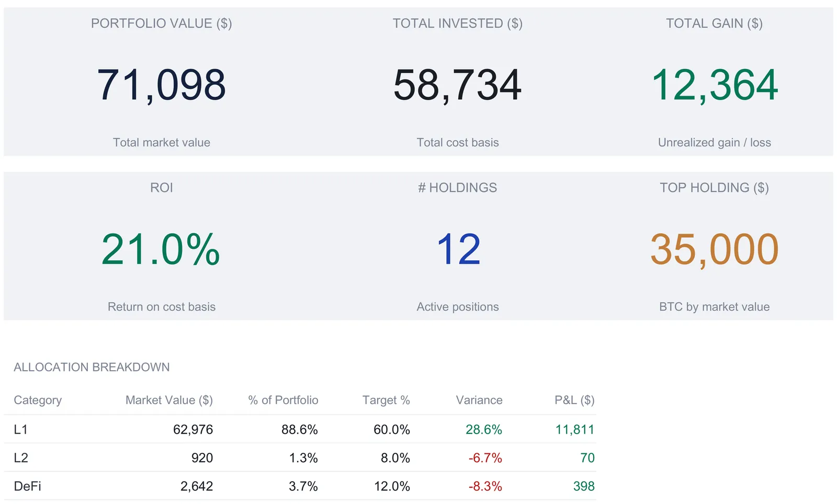Image resolution: width=837 pixels, height=504 pixels.
Task: Click the % of Portfolio column header
Action: point(283,400)
